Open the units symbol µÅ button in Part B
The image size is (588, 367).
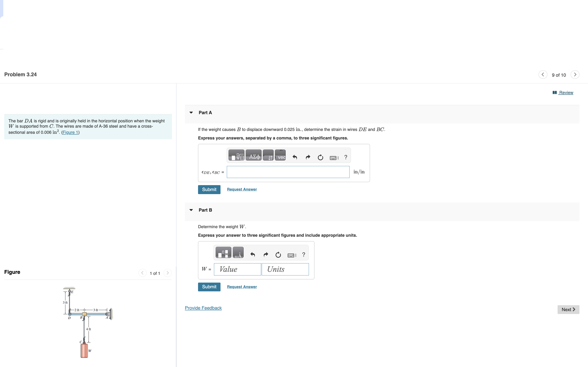pos(238,253)
